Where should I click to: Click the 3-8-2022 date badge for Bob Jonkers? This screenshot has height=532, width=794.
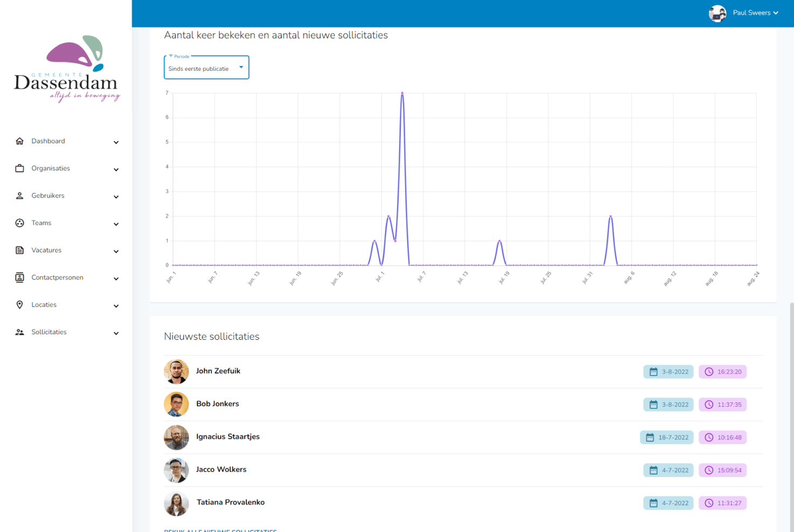668,405
